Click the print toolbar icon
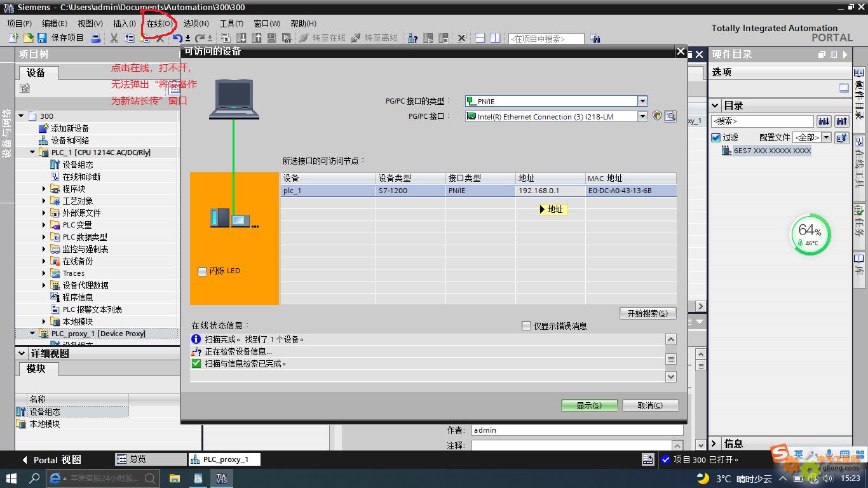Image resolution: width=868 pixels, height=488 pixels. [x=96, y=38]
